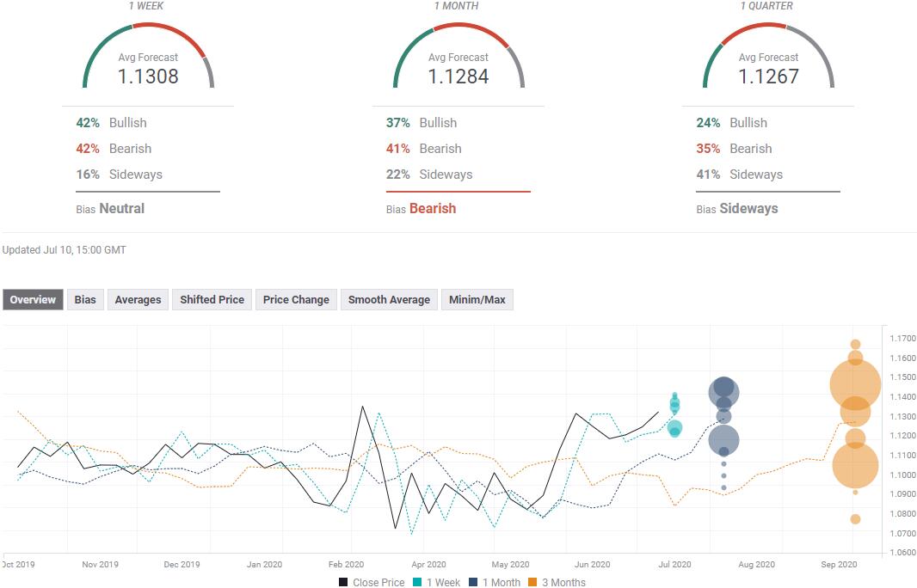
Task: Click the 42% Bearish row under 1 Week
Action: click(x=114, y=149)
